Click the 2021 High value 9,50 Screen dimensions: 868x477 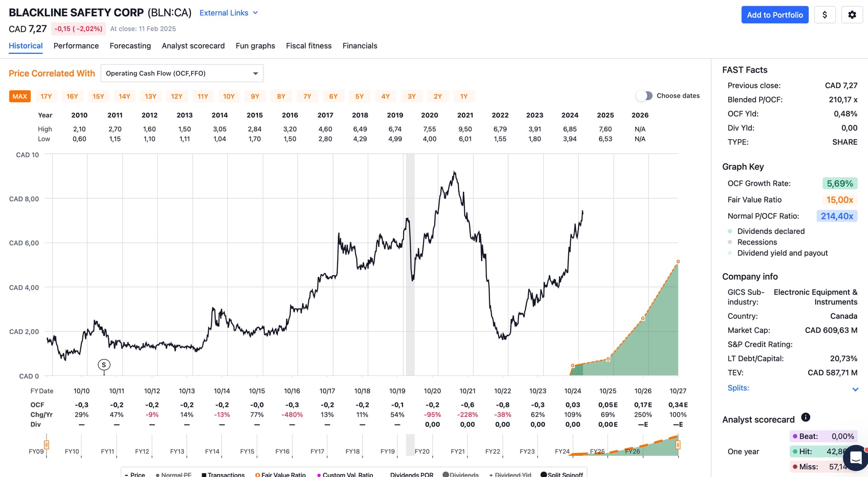coord(465,129)
